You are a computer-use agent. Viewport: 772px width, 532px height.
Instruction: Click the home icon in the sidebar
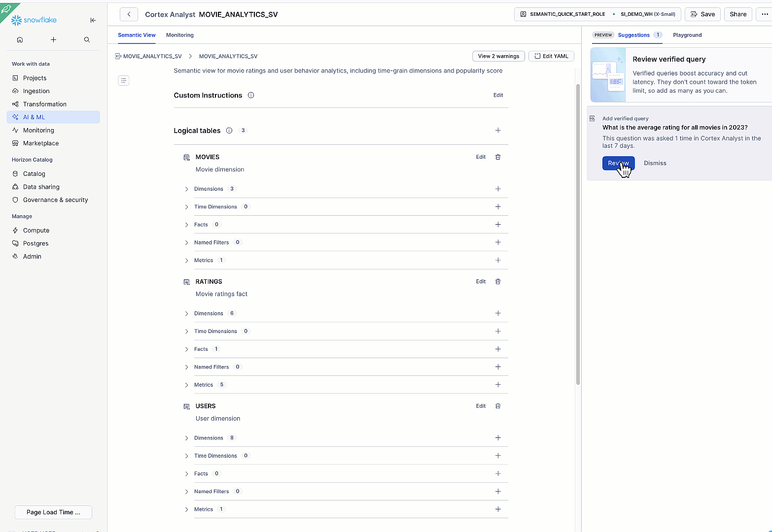coord(20,39)
